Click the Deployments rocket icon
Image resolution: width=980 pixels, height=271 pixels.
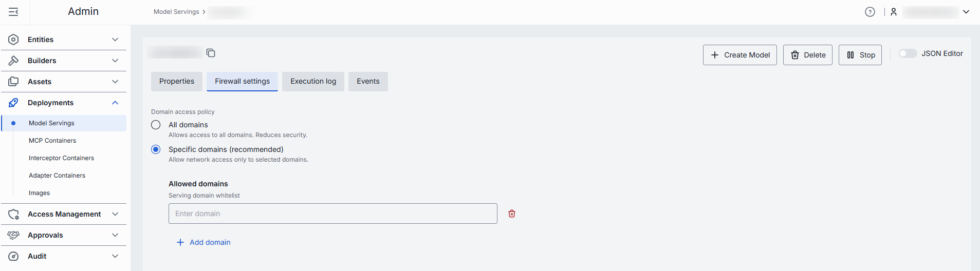13,103
